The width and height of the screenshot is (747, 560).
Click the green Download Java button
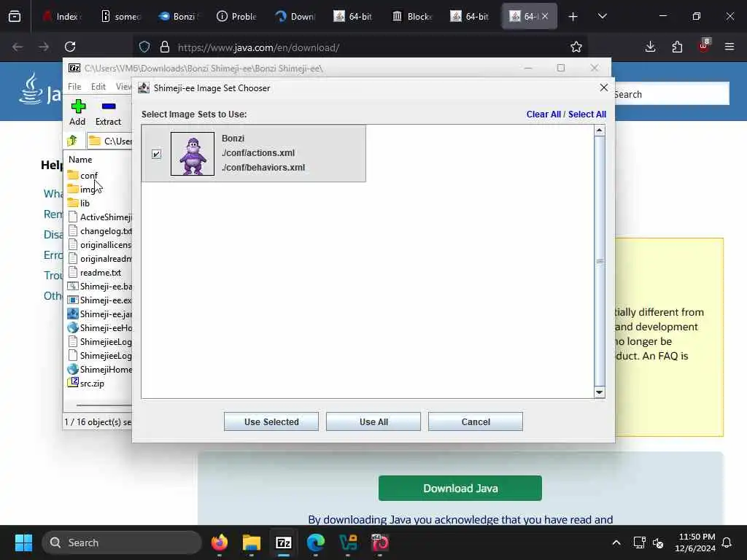(x=460, y=488)
